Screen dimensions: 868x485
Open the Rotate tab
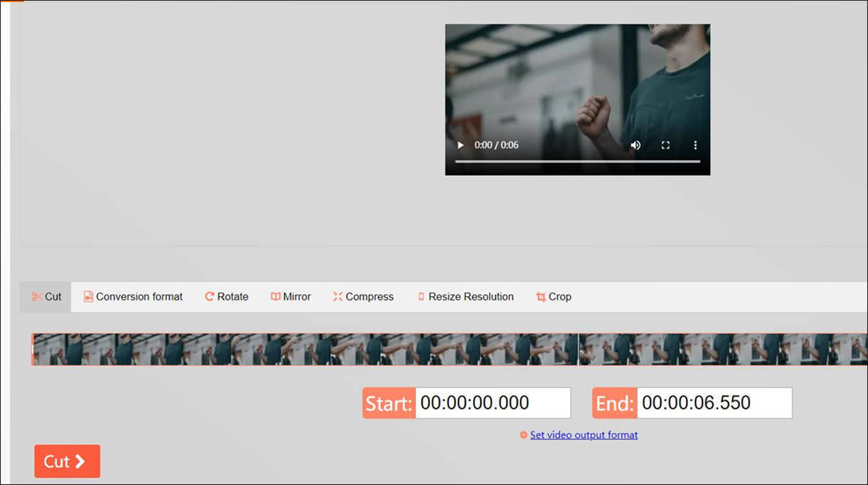point(226,297)
